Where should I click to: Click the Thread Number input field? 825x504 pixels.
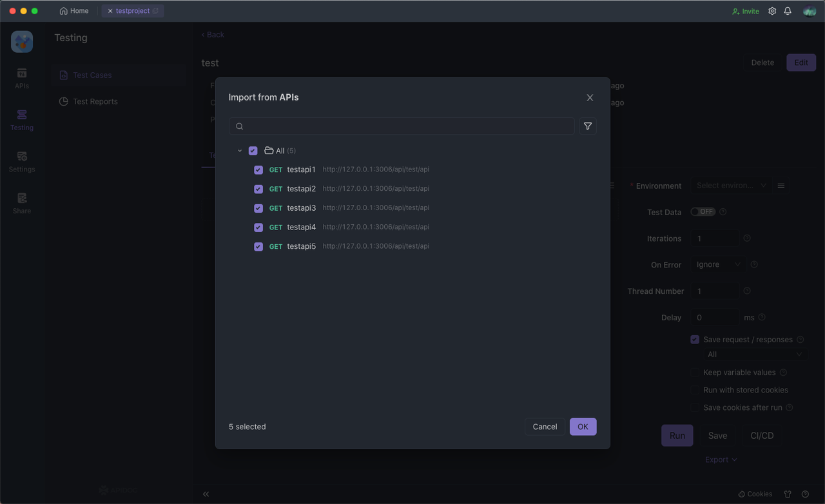click(714, 291)
